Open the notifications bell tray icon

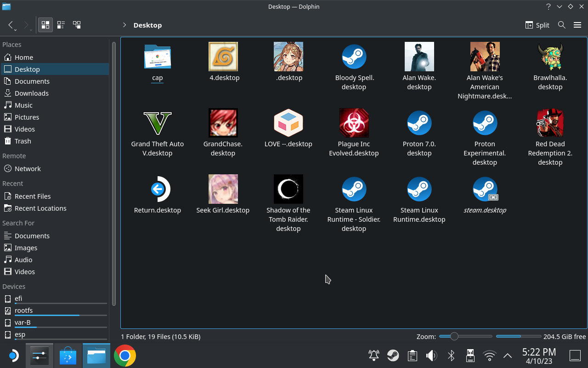point(374,356)
